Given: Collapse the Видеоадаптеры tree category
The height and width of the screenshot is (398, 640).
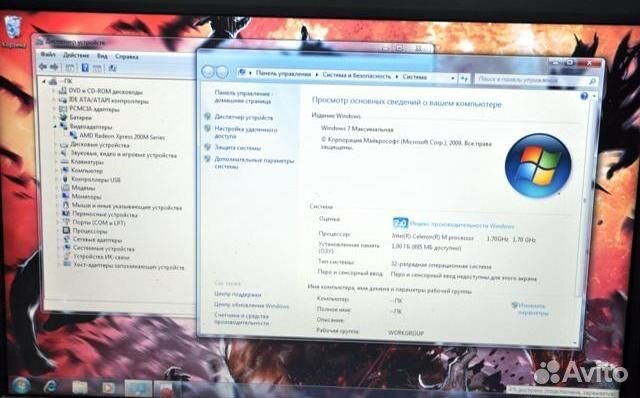Looking at the screenshot, I should coord(55,127).
